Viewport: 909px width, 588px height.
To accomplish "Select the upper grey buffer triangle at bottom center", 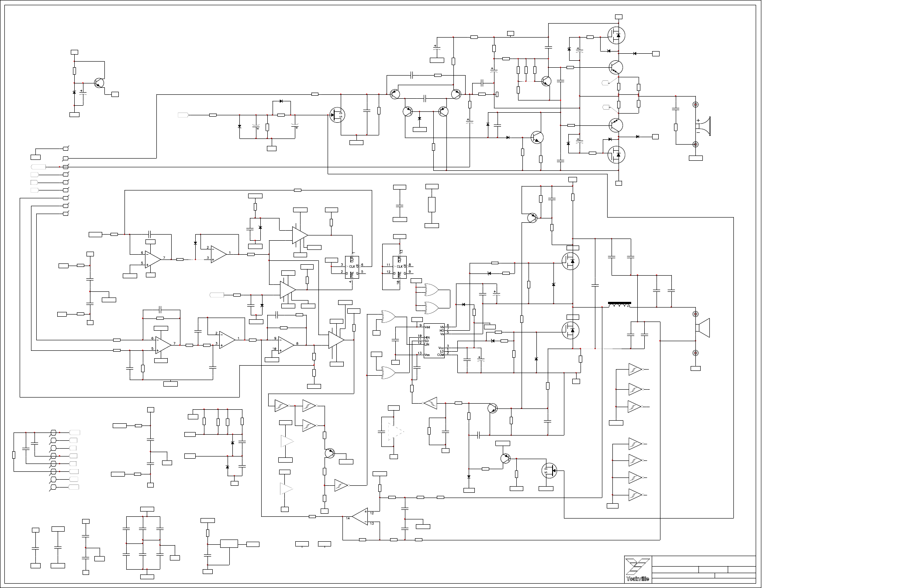I will pyautogui.click(x=287, y=441).
